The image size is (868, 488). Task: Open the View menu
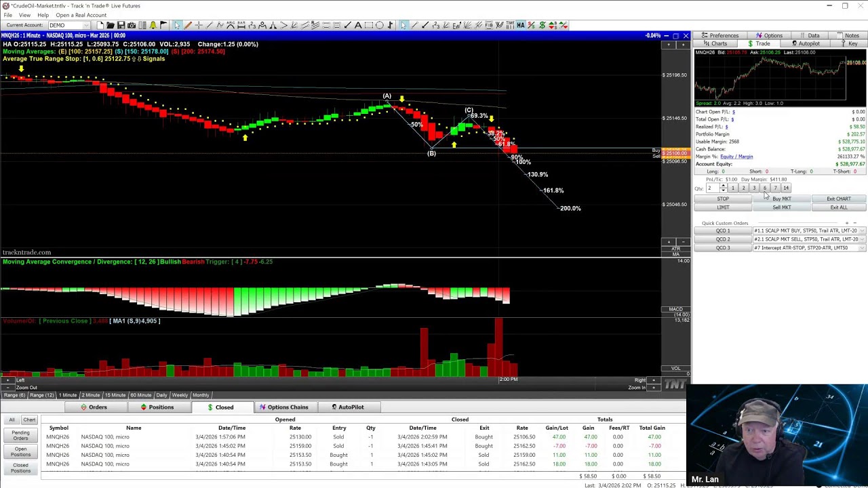click(24, 15)
